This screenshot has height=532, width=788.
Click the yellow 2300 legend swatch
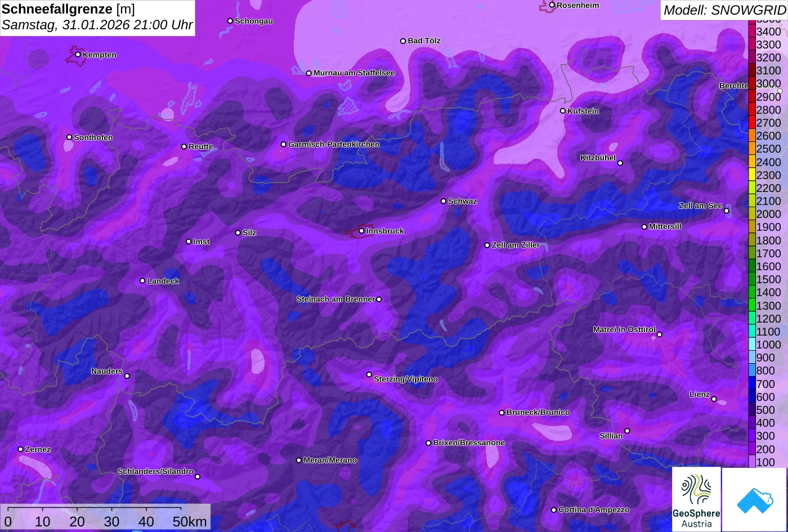tap(751, 175)
